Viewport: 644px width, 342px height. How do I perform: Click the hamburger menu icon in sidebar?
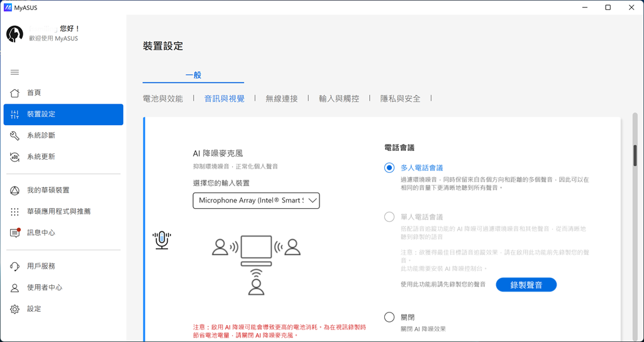[x=15, y=72]
